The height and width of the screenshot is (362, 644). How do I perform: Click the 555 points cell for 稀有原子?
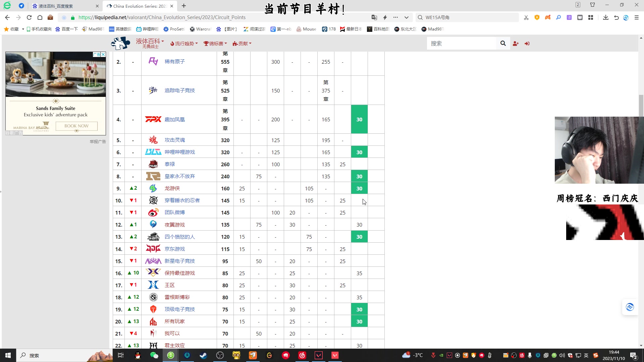click(x=225, y=62)
